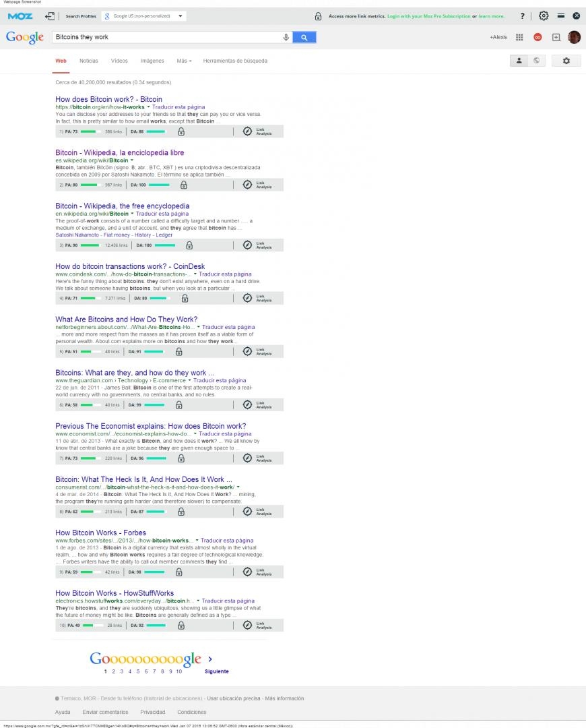The width and height of the screenshot is (586, 728).
Task: Open Moz toolbar help question mark
Action: [x=523, y=16]
